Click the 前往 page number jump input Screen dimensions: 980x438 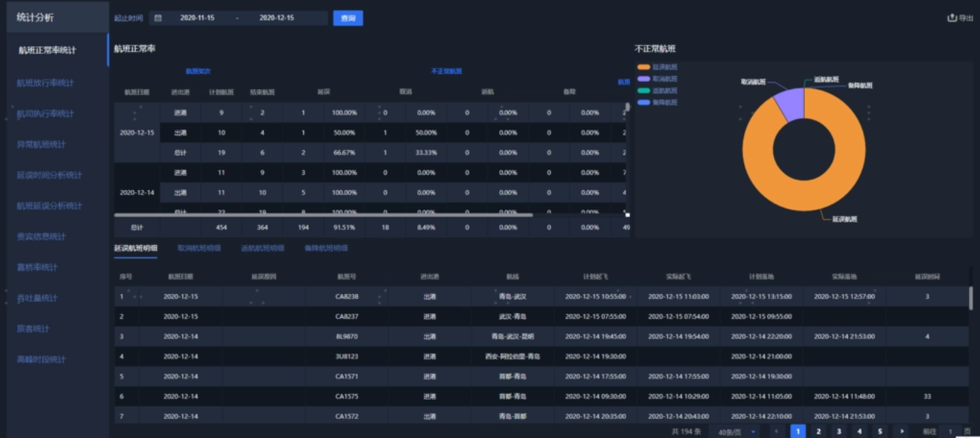coord(950,431)
